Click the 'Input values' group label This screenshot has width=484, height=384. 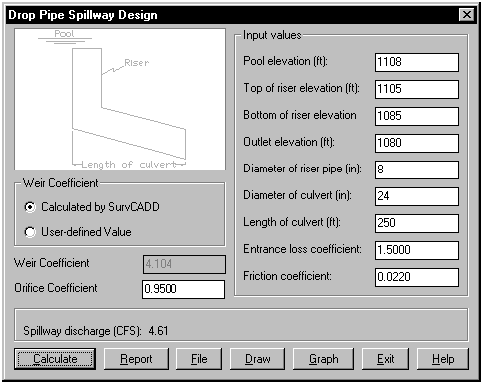click(x=272, y=35)
